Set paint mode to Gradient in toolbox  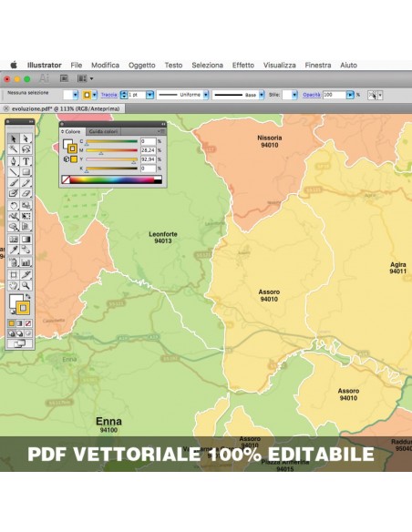coord(20,323)
